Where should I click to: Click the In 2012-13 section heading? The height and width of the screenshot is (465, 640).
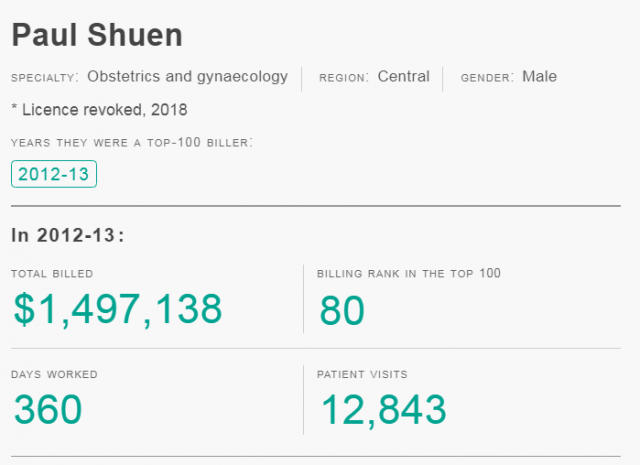67,236
